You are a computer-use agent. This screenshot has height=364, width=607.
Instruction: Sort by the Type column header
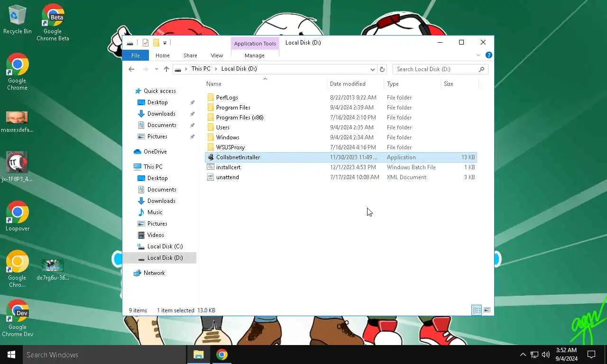coord(413,84)
